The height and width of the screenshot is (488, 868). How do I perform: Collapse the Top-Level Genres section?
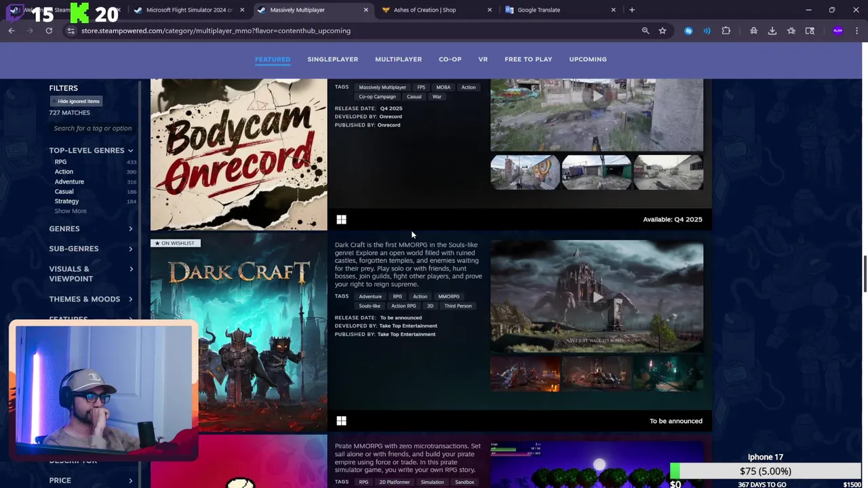91,150
